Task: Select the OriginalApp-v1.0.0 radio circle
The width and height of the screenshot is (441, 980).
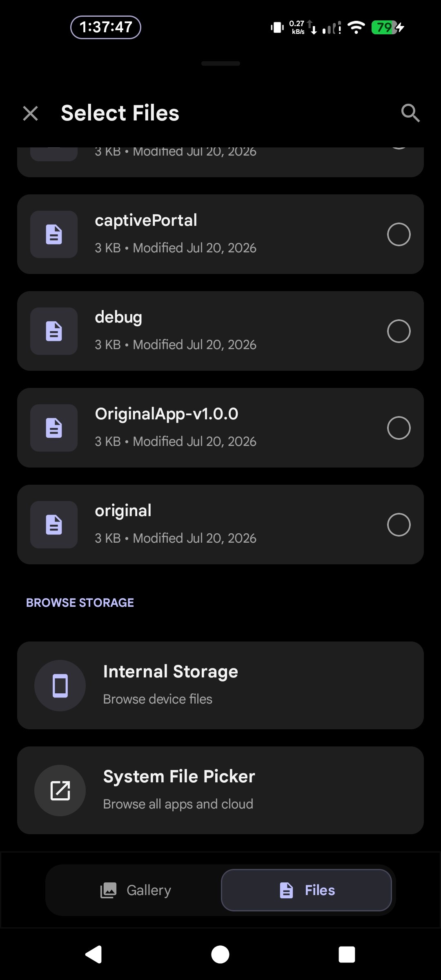Action: pos(399,428)
